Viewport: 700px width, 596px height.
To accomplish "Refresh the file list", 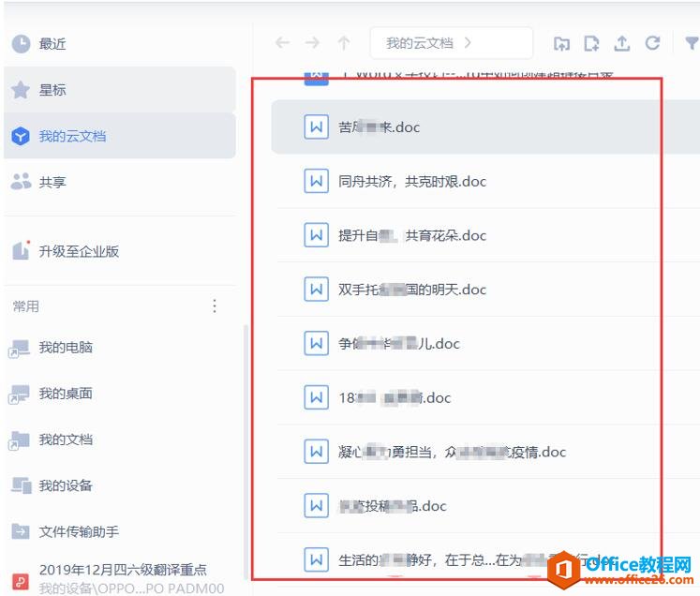I will 652,43.
